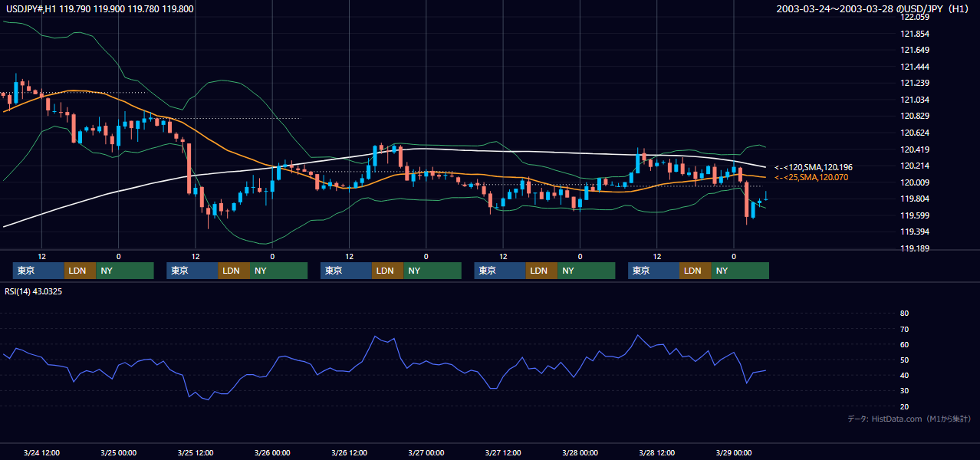Click the 120.214 price axis label
980x460 pixels.
914,166
